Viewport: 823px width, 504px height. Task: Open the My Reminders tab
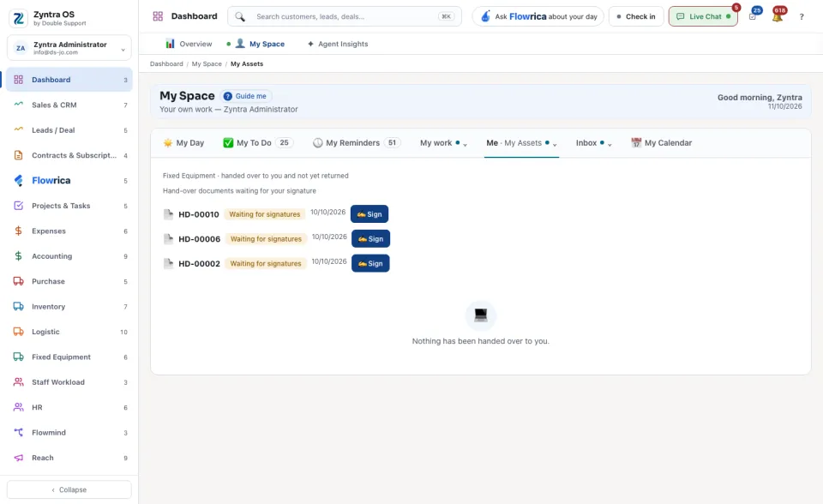click(x=357, y=143)
